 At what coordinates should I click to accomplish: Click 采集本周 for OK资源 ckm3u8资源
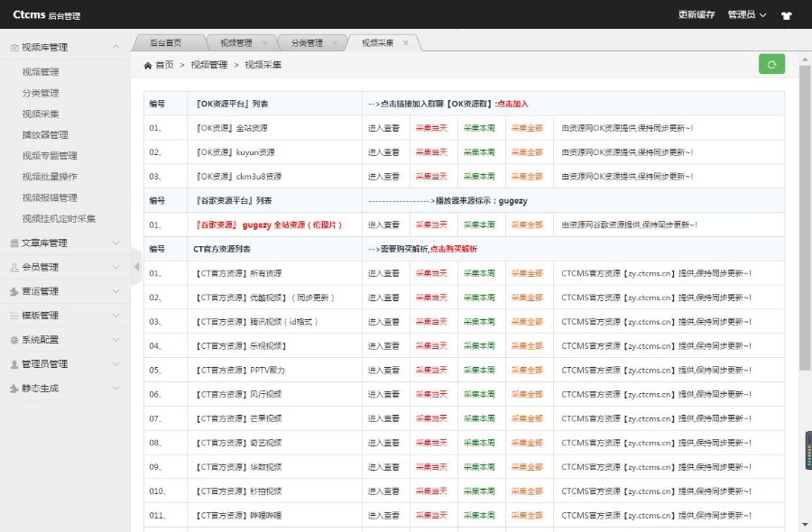pos(479,177)
